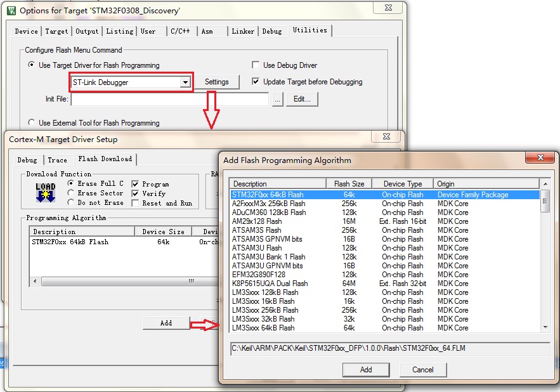Switch to the C/C++ tab
Screen dimensions: 560x392
[180, 32]
